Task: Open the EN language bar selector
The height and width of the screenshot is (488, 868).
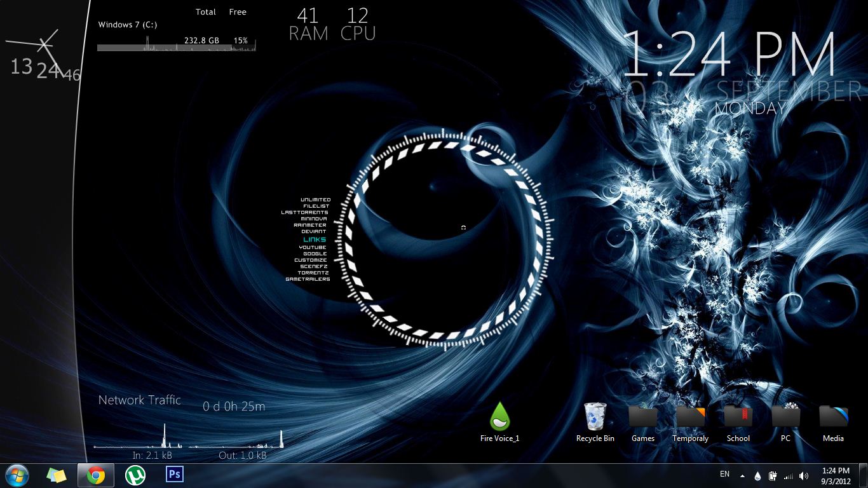Action: 724,474
